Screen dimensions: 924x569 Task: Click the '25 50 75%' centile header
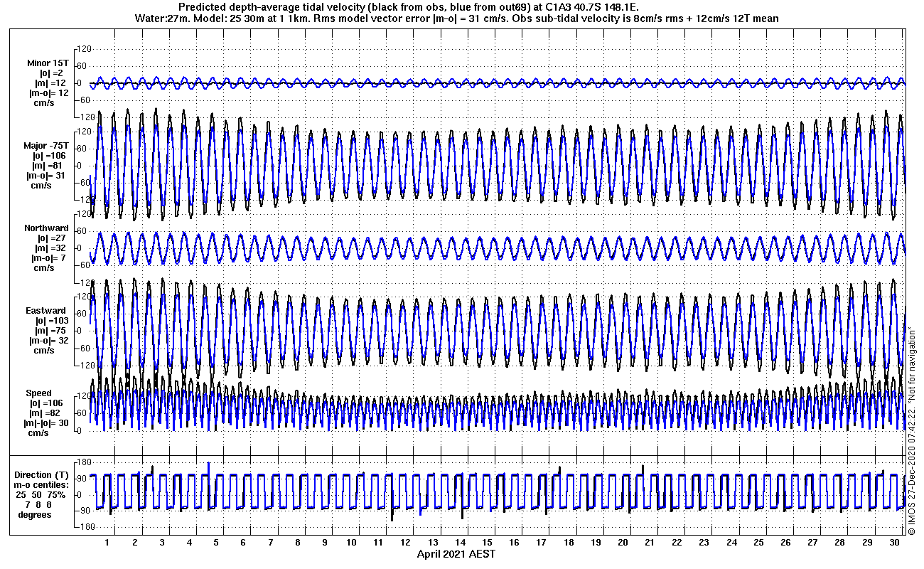(41, 494)
